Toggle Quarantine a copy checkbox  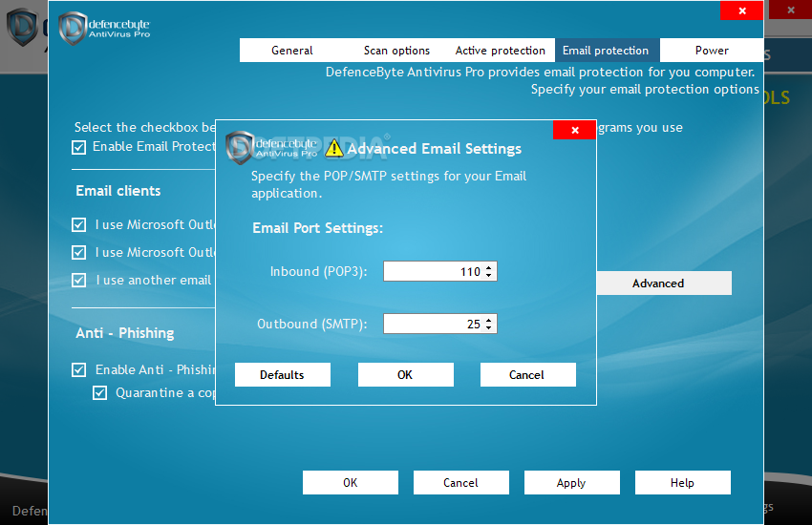click(100, 393)
